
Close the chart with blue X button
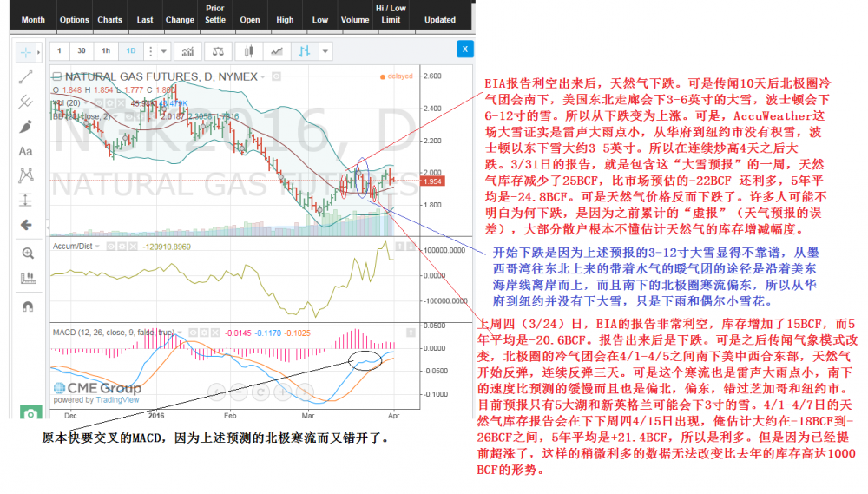(466, 49)
